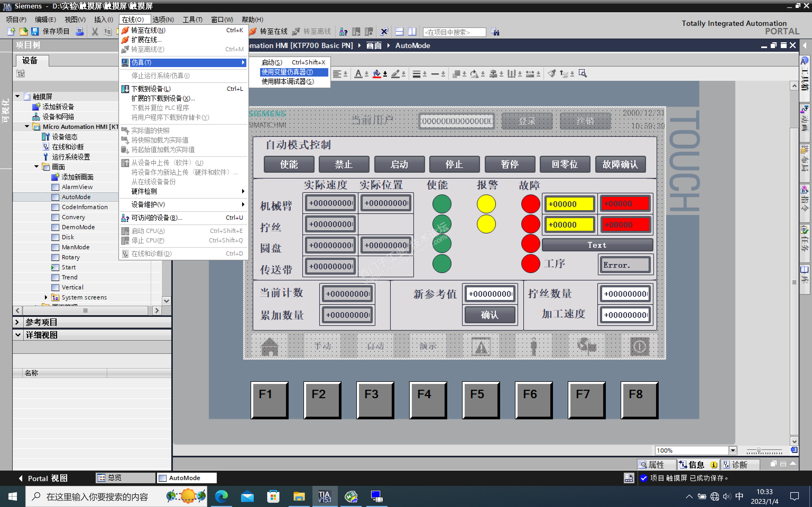
Task: Click 下载到设备 menu entry
Action: tap(151, 89)
